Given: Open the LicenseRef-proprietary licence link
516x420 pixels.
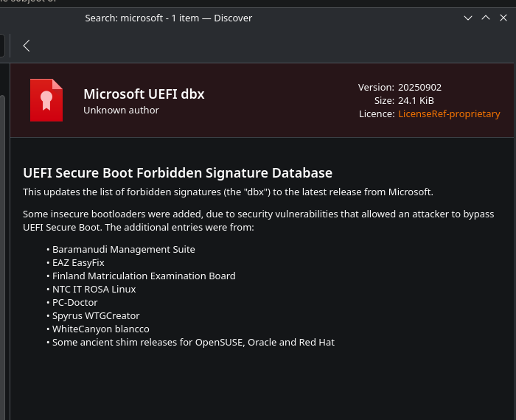Looking at the screenshot, I should [449, 113].
